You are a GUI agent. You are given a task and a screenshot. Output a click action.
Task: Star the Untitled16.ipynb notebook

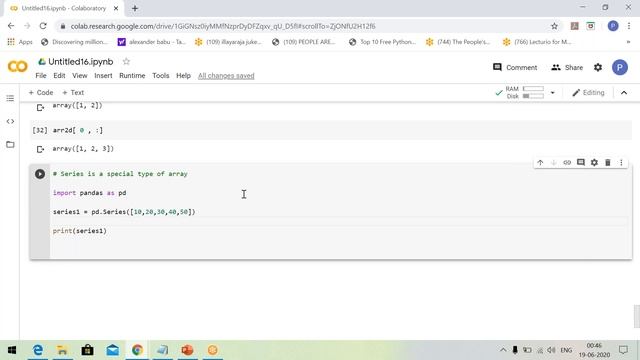point(126,62)
